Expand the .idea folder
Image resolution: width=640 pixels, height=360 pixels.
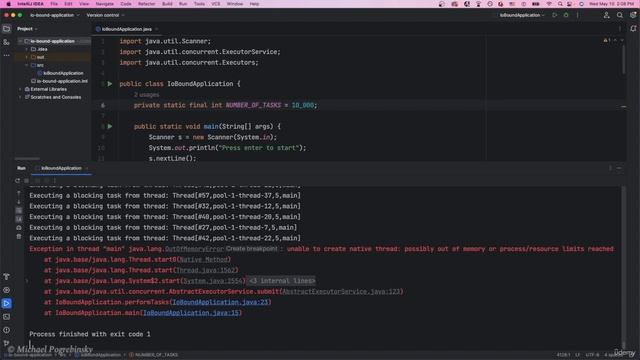tap(27, 49)
